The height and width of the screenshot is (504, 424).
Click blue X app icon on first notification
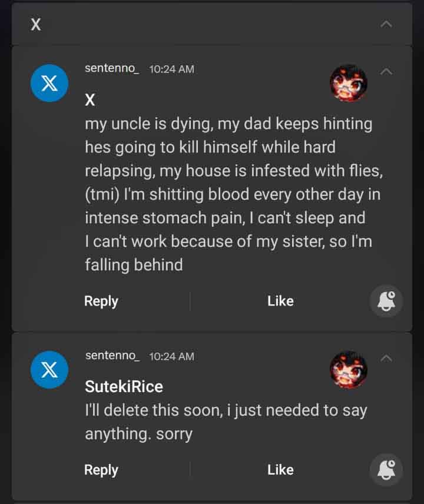(49, 83)
